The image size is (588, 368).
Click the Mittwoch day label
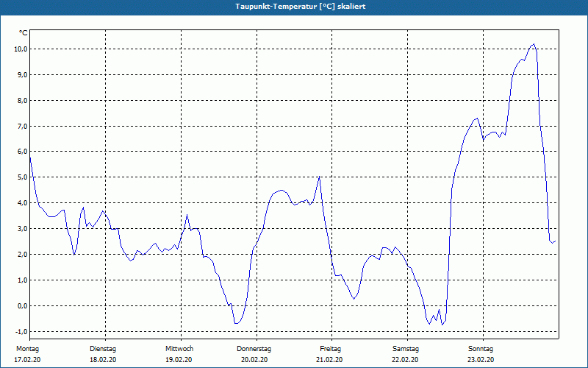[179, 349]
